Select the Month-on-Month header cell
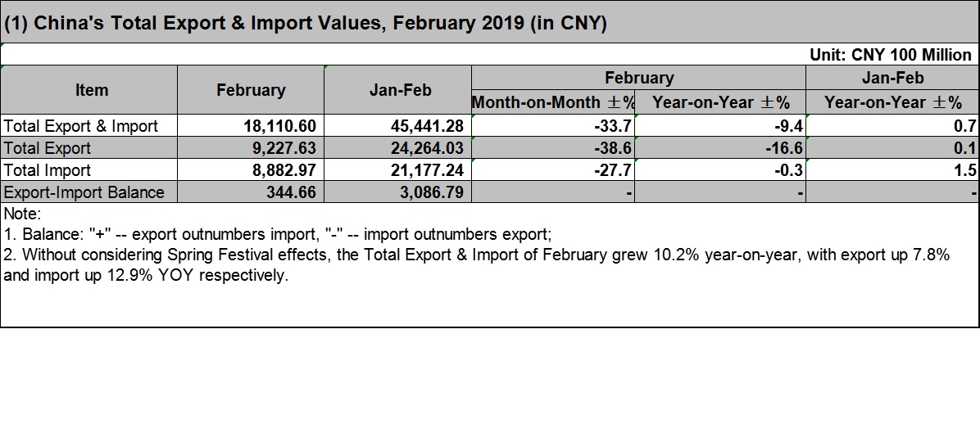The image size is (980, 442). [553, 101]
